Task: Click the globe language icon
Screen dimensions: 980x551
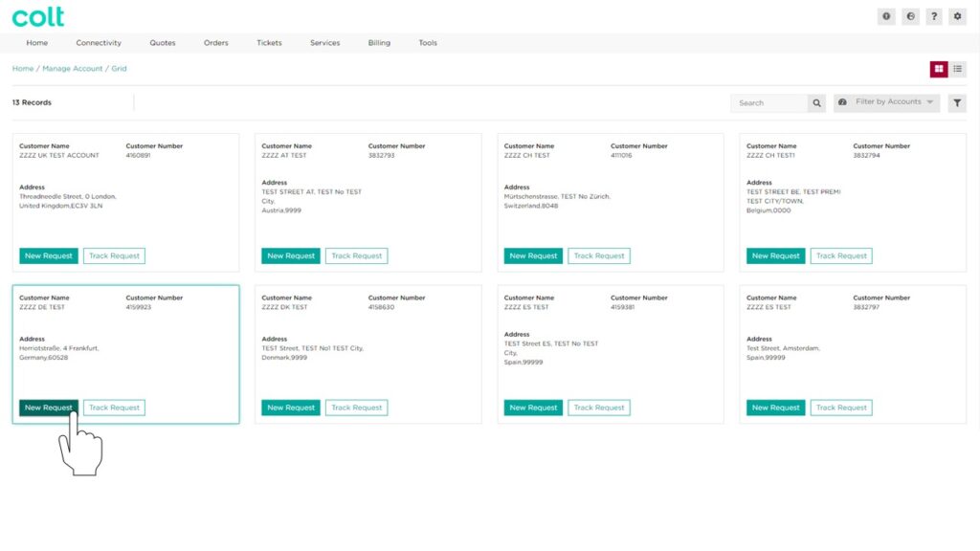Action: click(911, 17)
